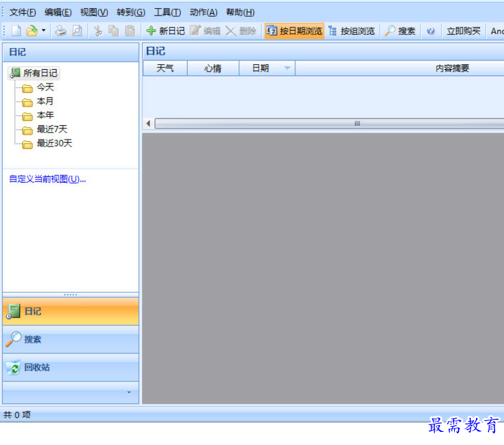Click 自定义当前视图(U)... link
Image resolution: width=504 pixels, height=445 pixels.
47,179
